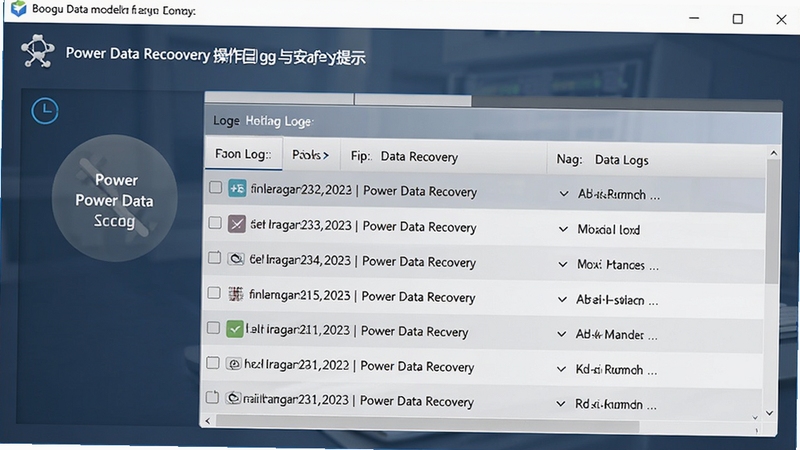The height and width of the screenshot is (450, 800).
Task: Click the green check icon on row 211,2023
Action: 235,329
